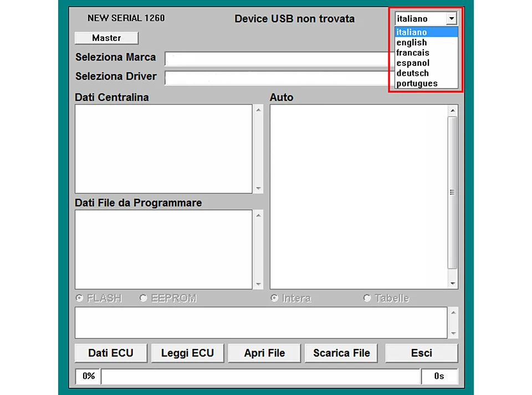
Task: Select espanol language option
Action: pos(426,63)
